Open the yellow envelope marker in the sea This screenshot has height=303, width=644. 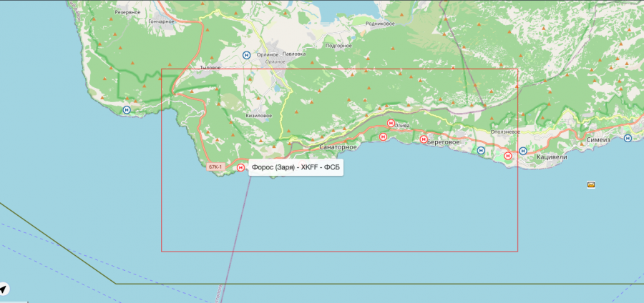coord(591,184)
